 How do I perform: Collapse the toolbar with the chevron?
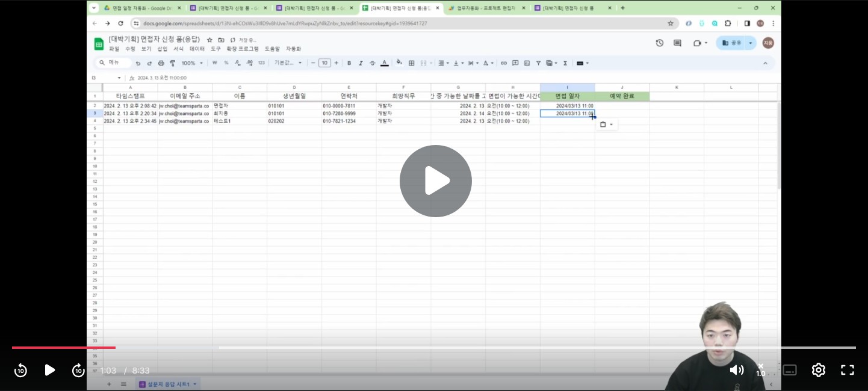click(766, 63)
